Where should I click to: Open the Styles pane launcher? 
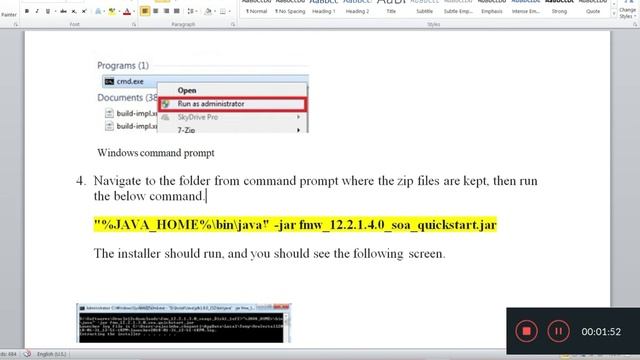tap(635, 24)
